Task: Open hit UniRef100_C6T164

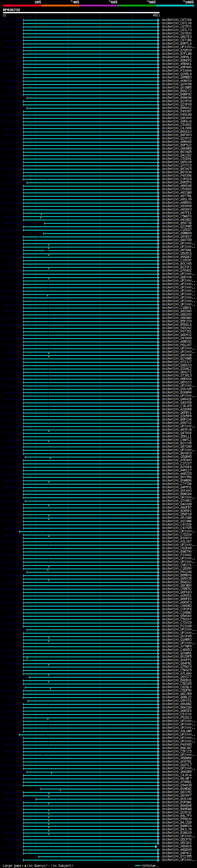Action: point(177,20)
